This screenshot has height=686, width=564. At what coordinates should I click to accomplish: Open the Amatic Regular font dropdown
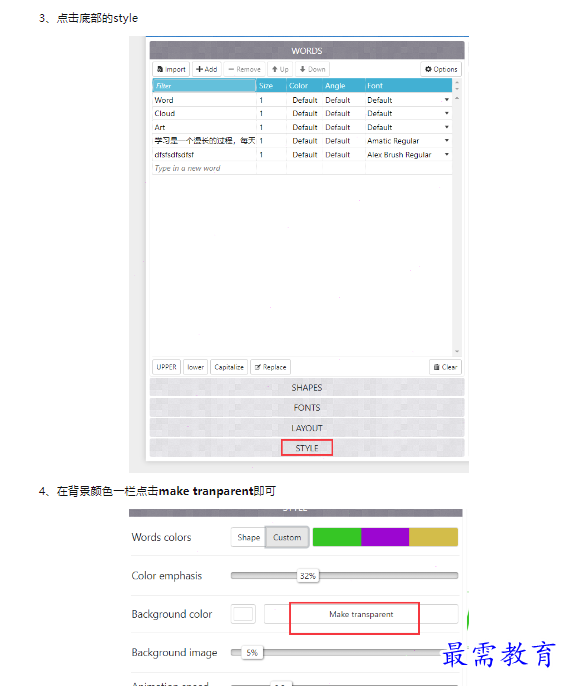point(447,141)
